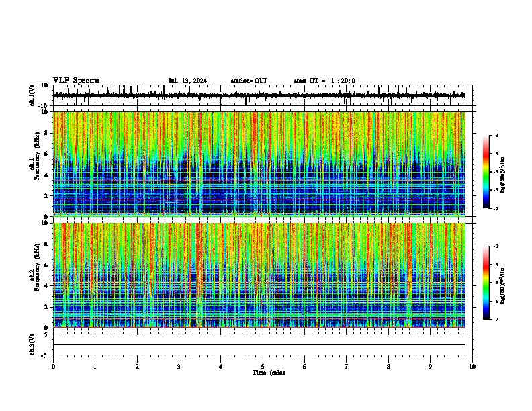Image resolution: width=532 pixels, height=411 pixels.
Task: Click the ch.1 color bar log(PSD) unit label
Action: pos(503,175)
